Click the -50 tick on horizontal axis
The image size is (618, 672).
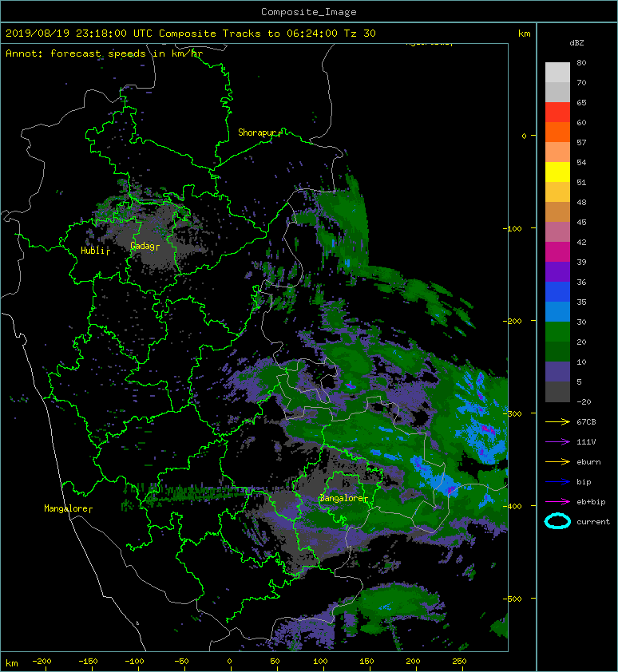click(x=182, y=662)
